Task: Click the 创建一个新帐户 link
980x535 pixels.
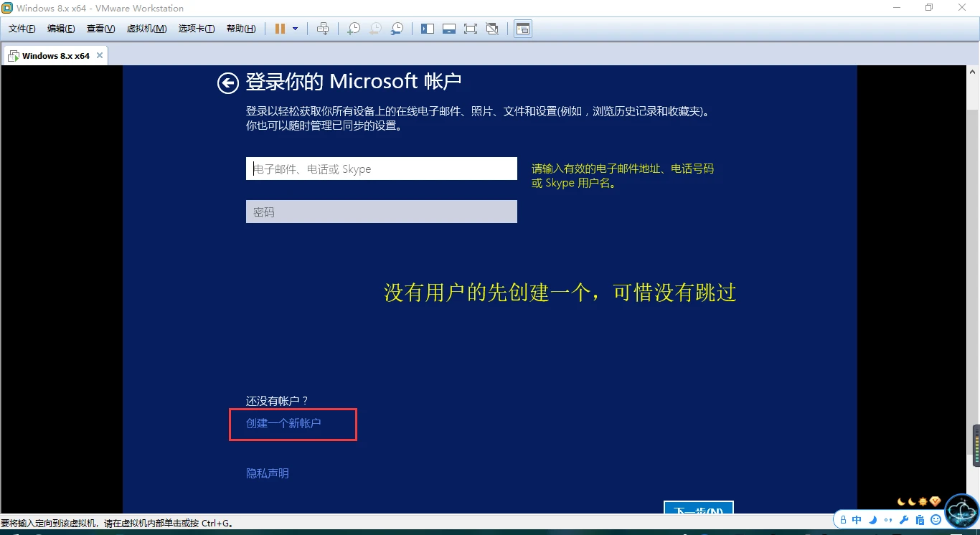Action: [x=283, y=423]
